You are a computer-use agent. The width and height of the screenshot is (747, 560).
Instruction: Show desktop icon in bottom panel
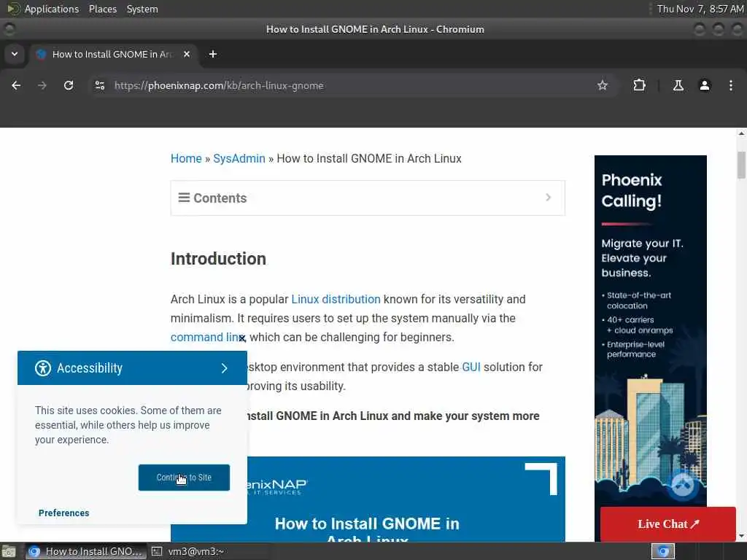(9, 551)
